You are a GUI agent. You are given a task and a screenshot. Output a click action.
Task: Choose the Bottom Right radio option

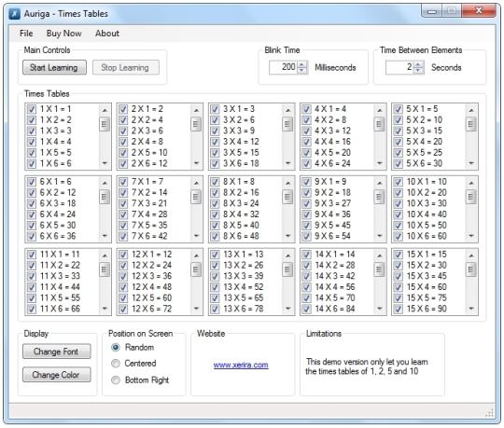click(x=116, y=380)
